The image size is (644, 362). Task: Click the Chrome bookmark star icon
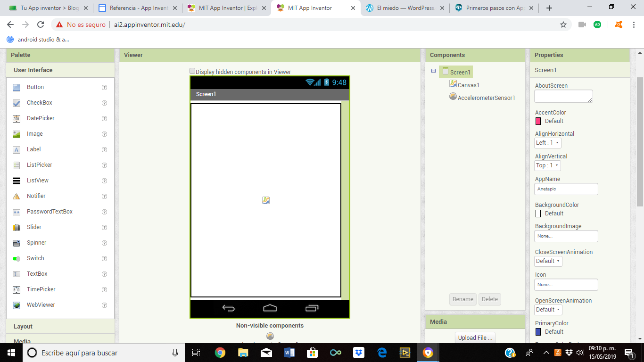(563, 25)
